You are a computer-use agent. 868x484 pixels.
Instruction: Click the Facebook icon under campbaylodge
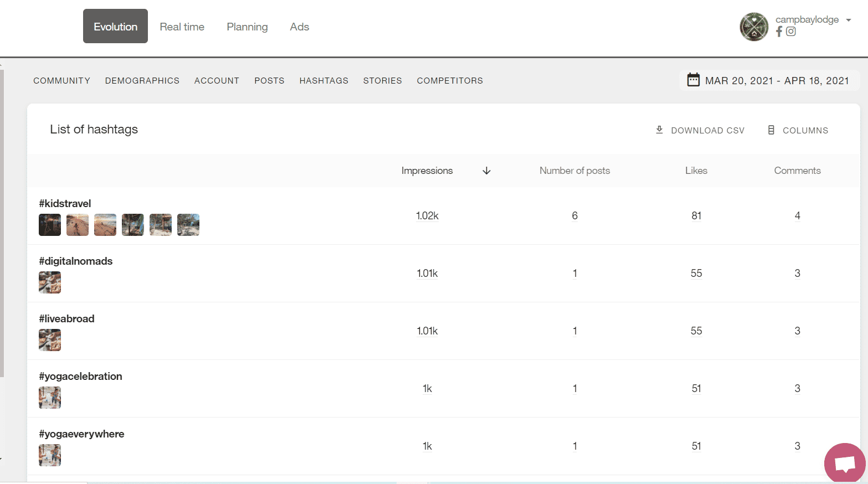[779, 32]
